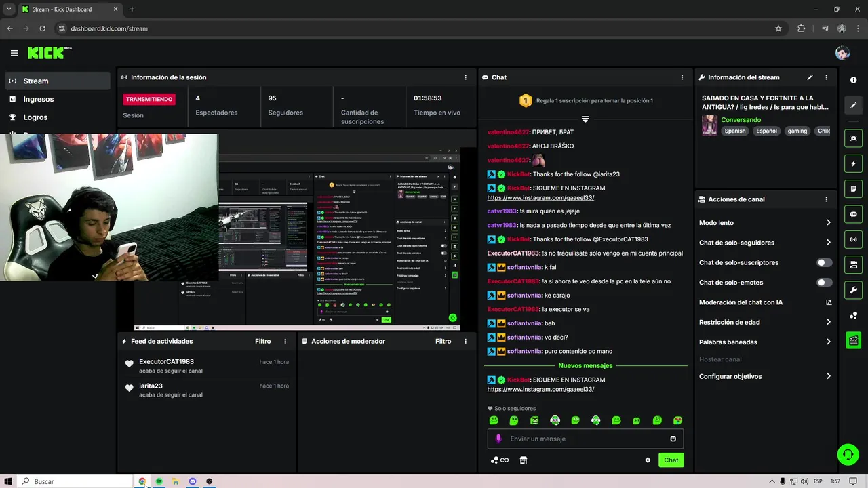This screenshot has height=488, width=868.
Task: Click the stream preview thumbnail
Action: point(297,239)
